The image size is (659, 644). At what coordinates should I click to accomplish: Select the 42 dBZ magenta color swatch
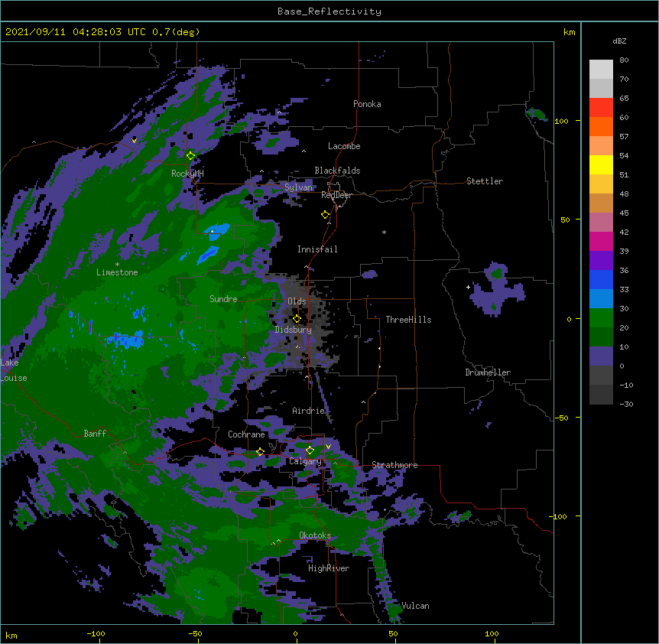point(601,241)
